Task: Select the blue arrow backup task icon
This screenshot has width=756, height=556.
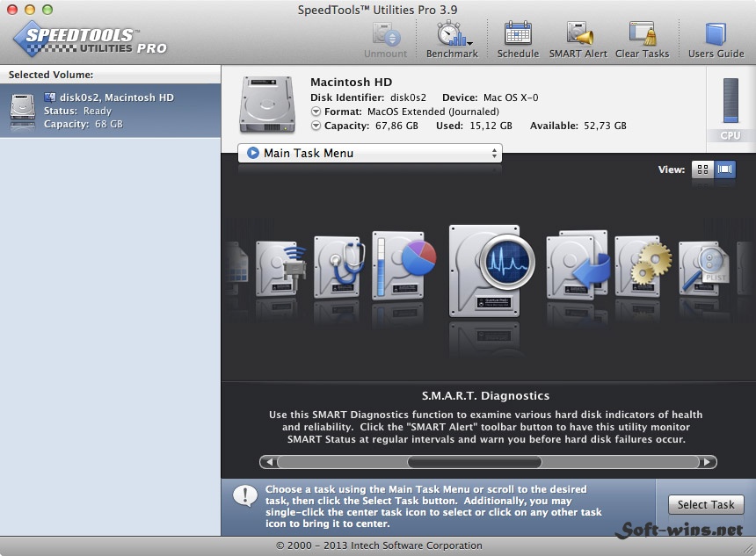Action: click(x=578, y=265)
